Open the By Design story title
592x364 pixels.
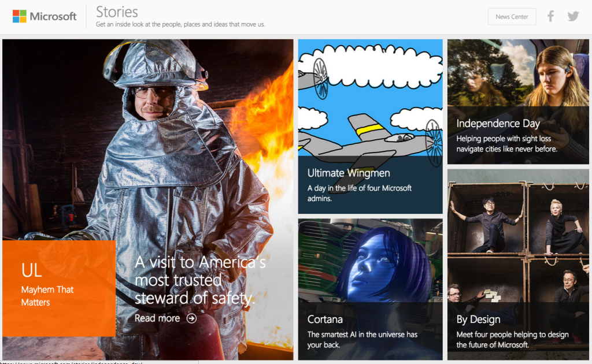tap(478, 320)
